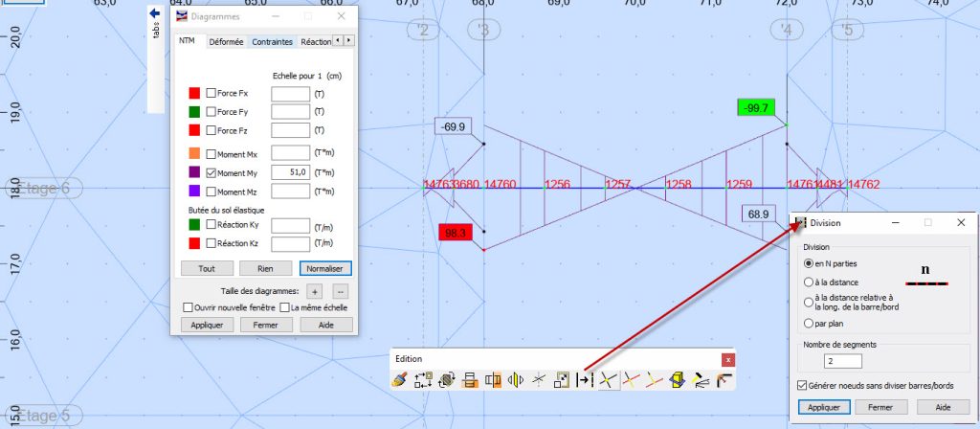
Task: Click the paintbrush icon in Edition toolbar
Action: pos(401,380)
